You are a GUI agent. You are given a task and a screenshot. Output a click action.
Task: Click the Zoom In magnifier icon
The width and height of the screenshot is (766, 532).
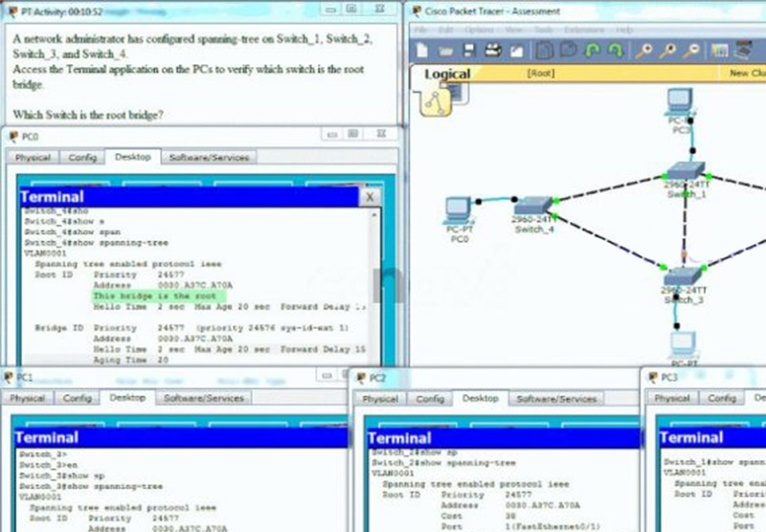click(643, 51)
